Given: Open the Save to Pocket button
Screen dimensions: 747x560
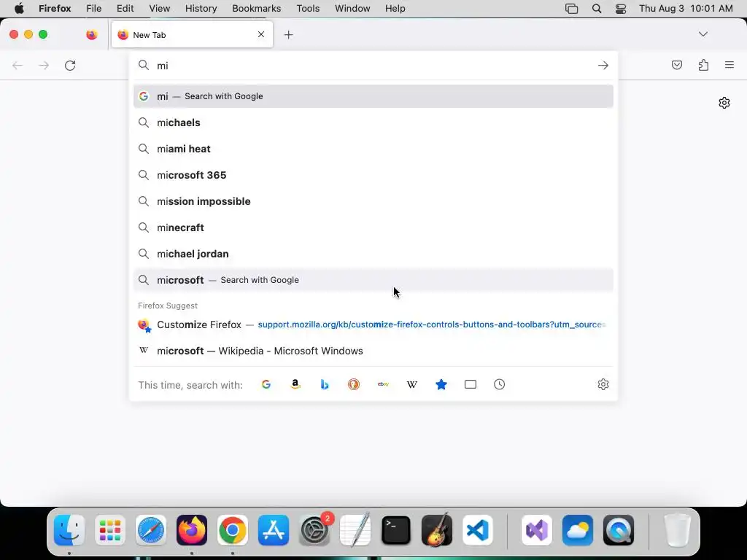Looking at the screenshot, I should click(x=676, y=65).
